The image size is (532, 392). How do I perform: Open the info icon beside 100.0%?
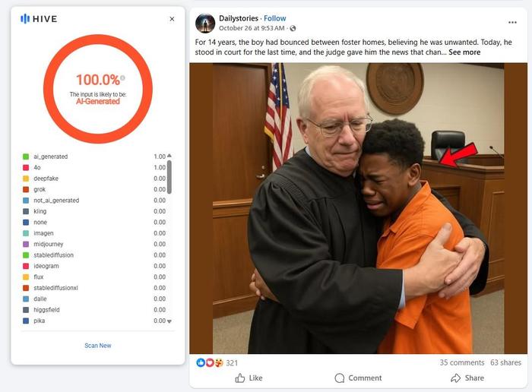point(122,78)
